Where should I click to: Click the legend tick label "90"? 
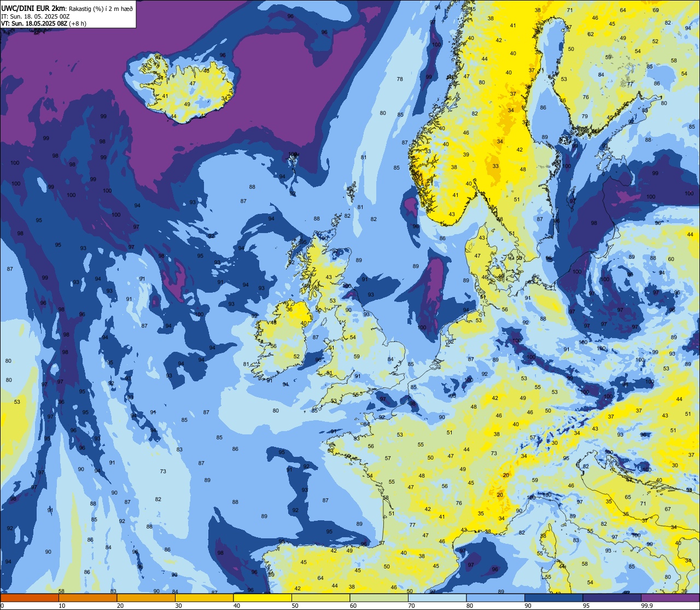pos(528,606)
